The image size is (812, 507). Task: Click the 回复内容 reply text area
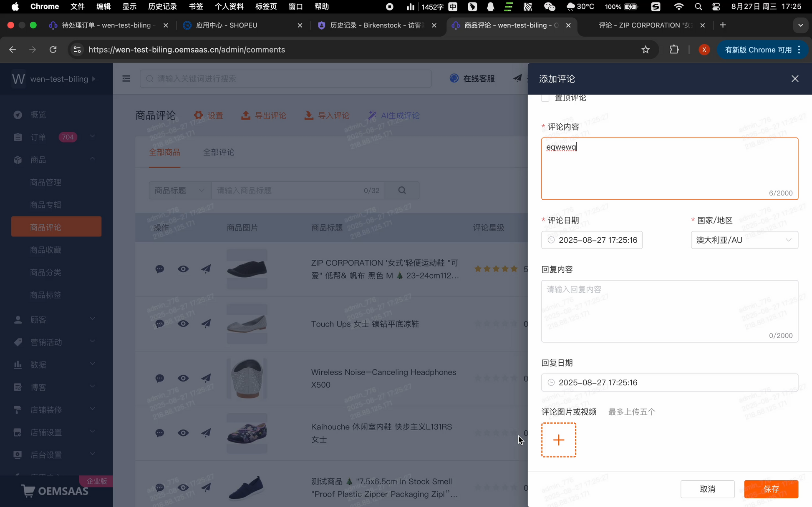click(x=669, y=311)
